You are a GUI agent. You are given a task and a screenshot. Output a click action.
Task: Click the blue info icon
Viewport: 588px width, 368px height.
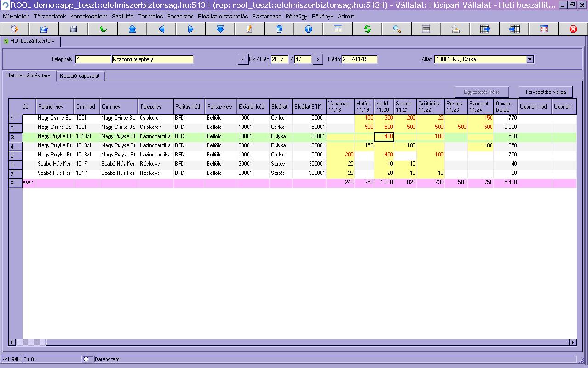[309, 29]
